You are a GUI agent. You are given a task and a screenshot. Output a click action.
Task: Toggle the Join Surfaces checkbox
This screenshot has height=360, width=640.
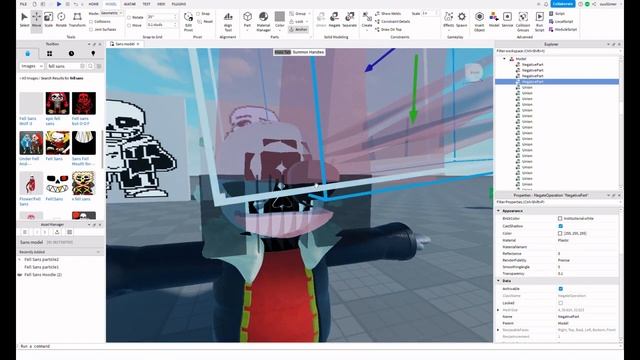tap(91, 29)
